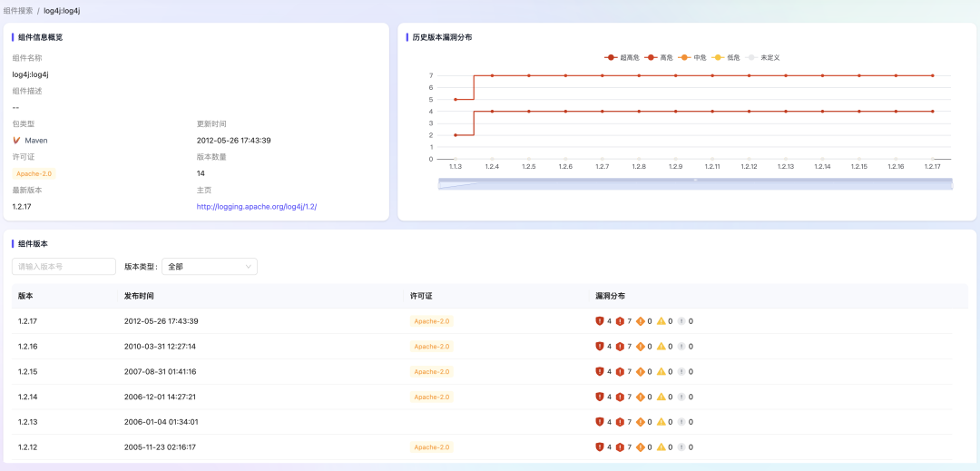Click the critical shield icon in row 1.2.17
980x471 pixels.
click(x=599, y=321)
